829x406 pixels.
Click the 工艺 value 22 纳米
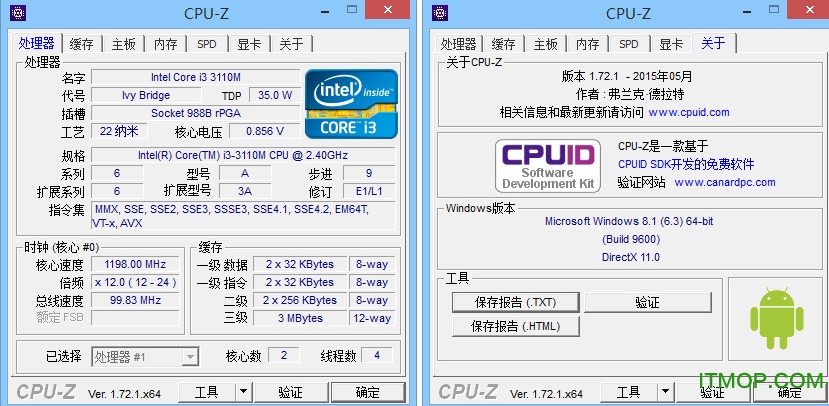(x=119, y=131)
